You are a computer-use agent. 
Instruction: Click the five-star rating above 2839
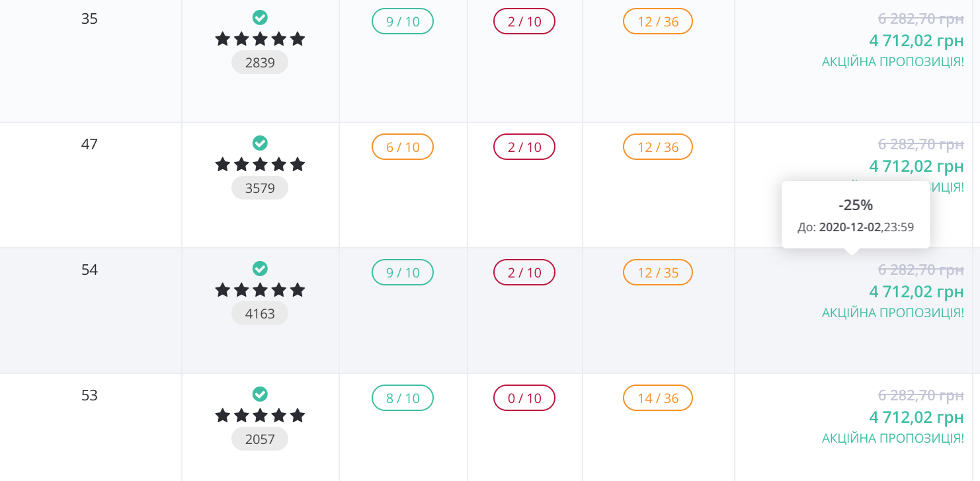click(260, 39)
